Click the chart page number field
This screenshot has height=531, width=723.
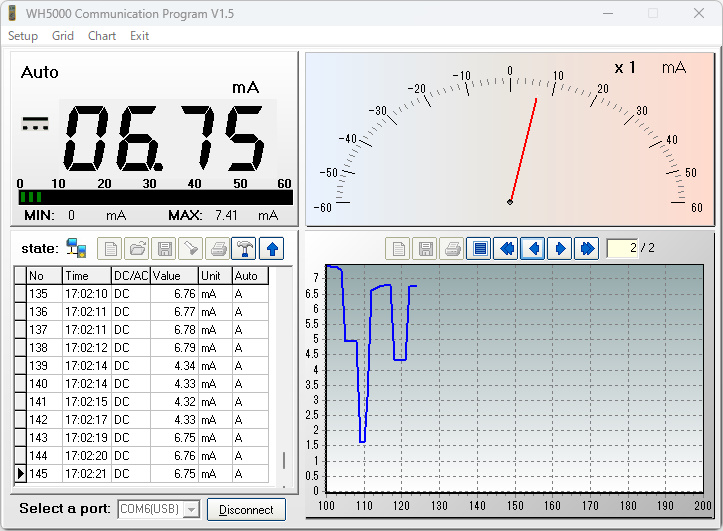(x=621, y=248)
